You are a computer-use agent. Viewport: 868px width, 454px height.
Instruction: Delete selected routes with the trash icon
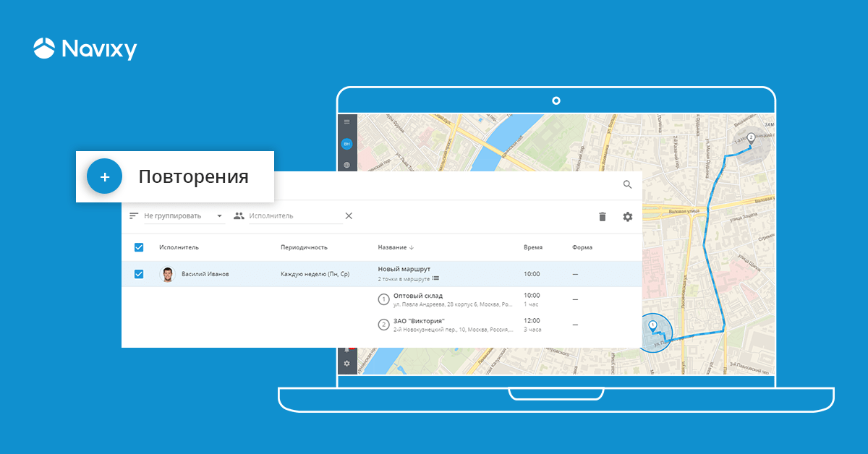[x=603, y=216]
